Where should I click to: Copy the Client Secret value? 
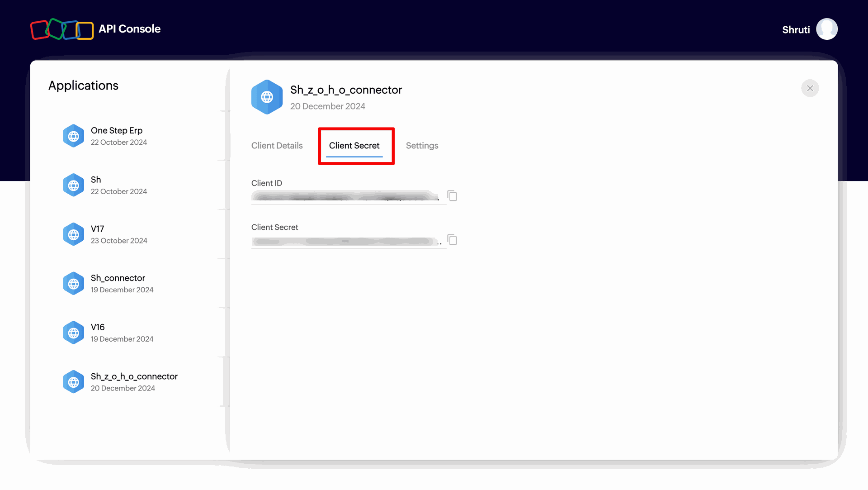452,240
